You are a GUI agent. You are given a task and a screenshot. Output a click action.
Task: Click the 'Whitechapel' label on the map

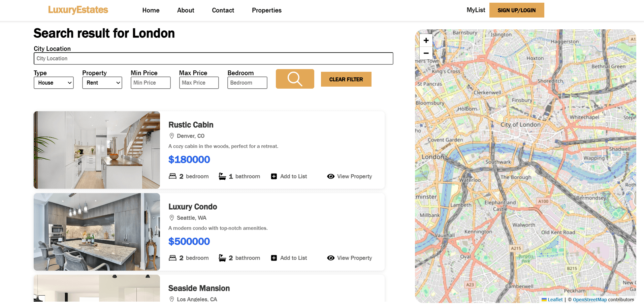click(x=584, y=117)
